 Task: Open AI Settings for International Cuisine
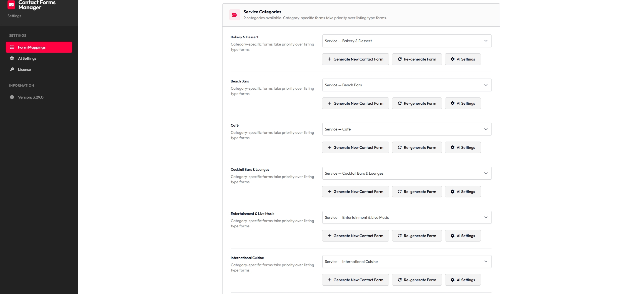(x=462, y=280)
